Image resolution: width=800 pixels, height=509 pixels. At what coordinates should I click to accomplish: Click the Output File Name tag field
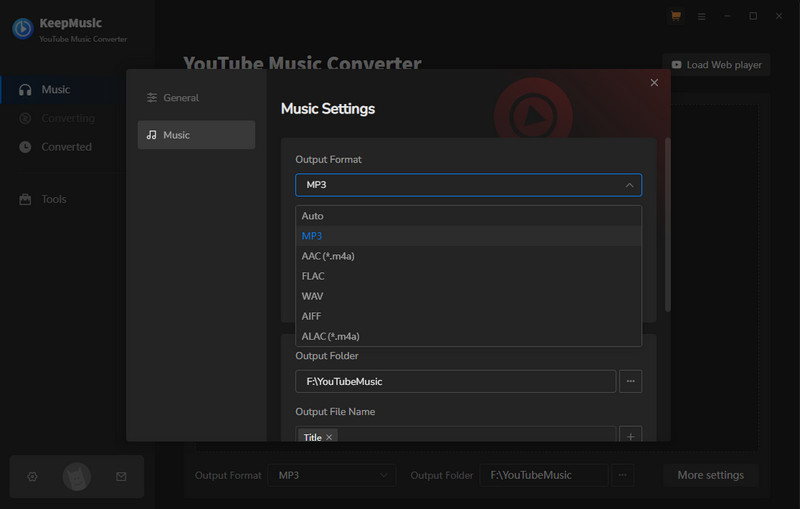click(x=456, y=436)
